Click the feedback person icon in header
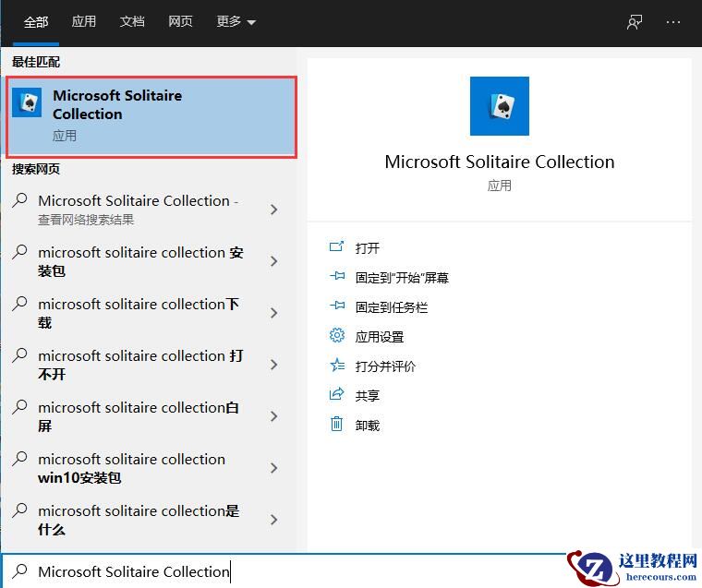This screenshot has height=588, width=702. tap(635, 22)
